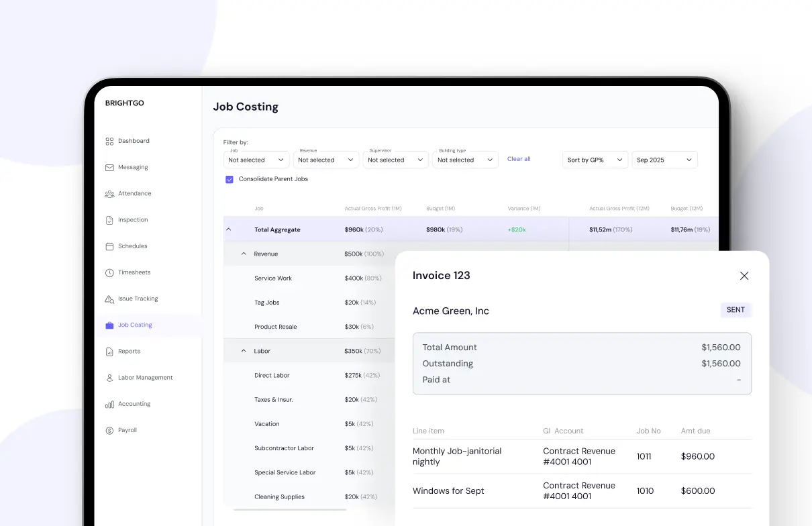
Task: Collapse the Labor section
Action: (x=244, y=350)
